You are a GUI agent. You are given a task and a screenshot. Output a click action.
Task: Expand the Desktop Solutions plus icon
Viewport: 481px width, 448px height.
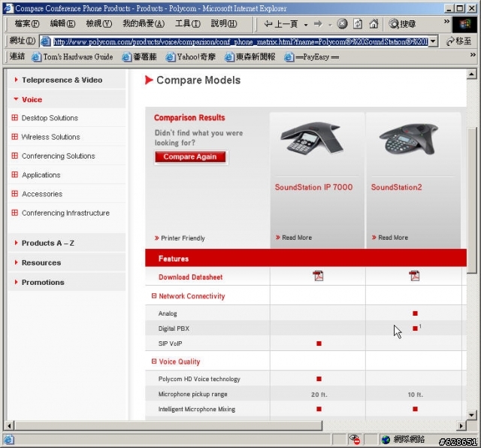(14, 118)
